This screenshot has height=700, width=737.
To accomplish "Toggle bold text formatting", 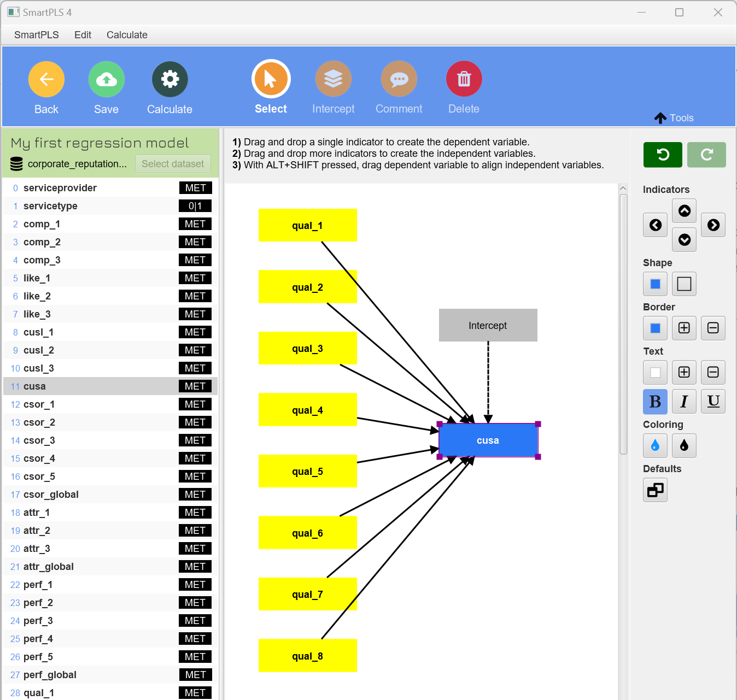I will coord(655,402).
